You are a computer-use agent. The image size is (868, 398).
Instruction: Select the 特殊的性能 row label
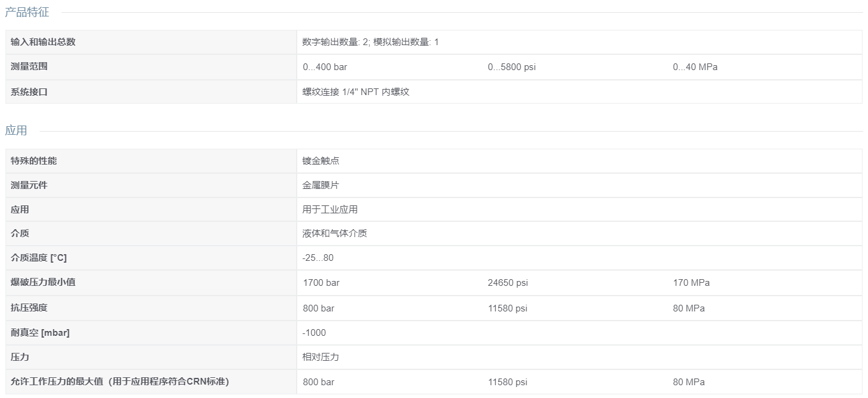click(34, 161)
